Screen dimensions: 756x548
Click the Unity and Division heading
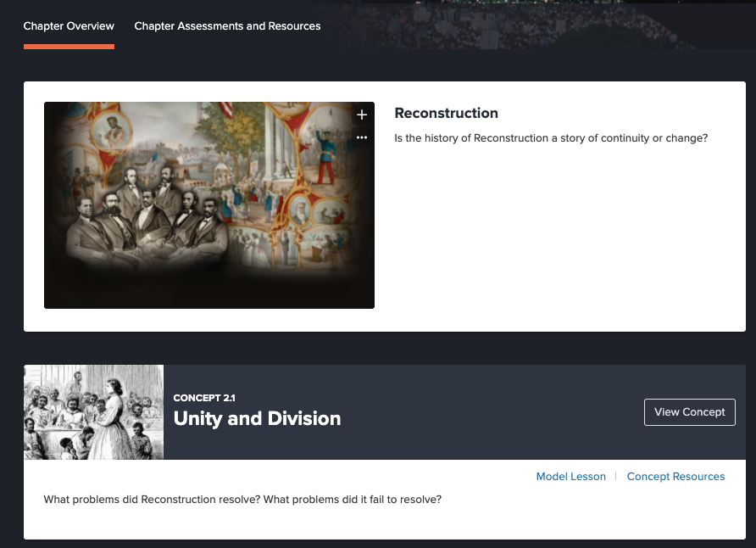[257, 418]
